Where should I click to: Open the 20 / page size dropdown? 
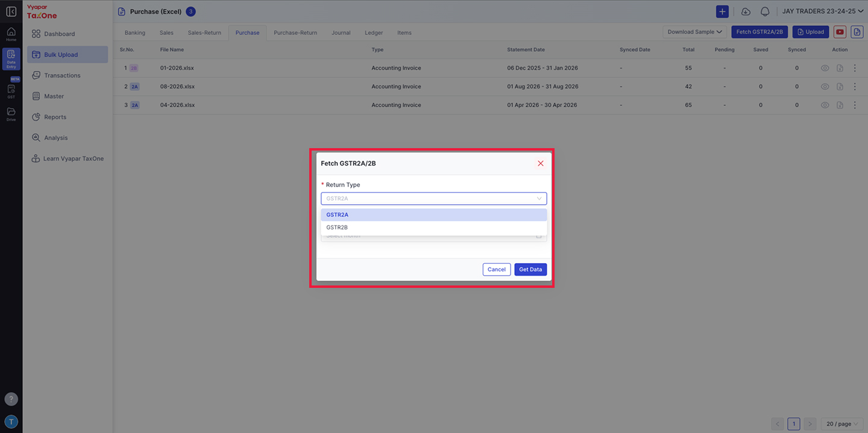pyautogui.click(x=842, y=424)
